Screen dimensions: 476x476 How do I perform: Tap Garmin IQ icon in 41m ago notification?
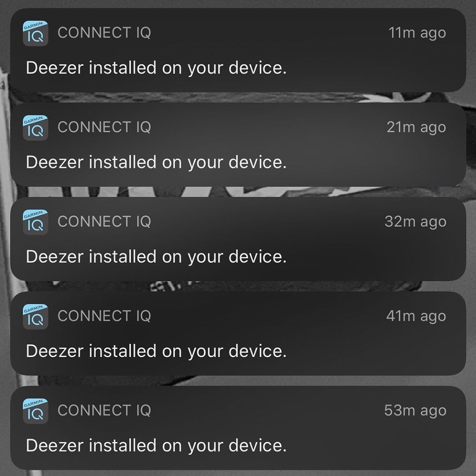pos(36,316)
